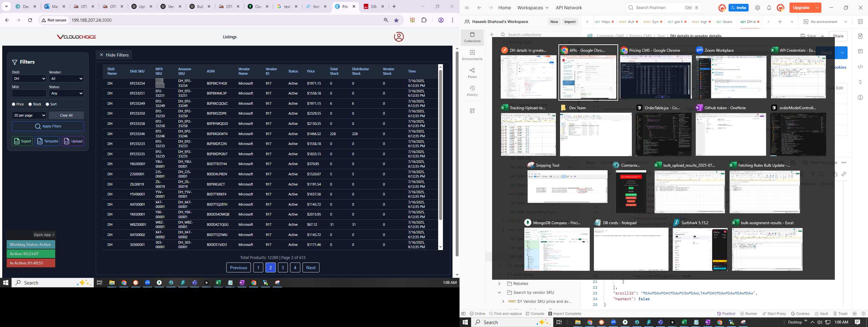868x327 pixels.
Task: Click the Disti SKU cell EP233246
Action: click(138, 134)
